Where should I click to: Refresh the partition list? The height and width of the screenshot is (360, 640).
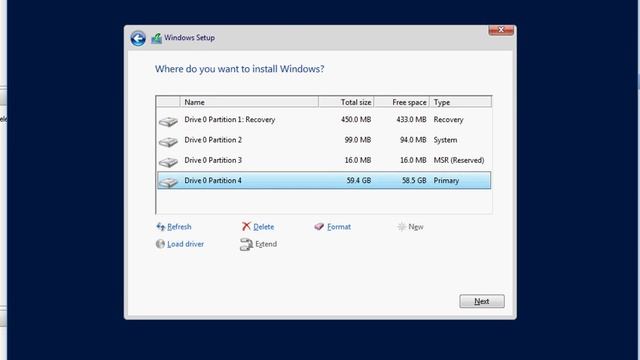pyautogui.click(x=179, y=227)
